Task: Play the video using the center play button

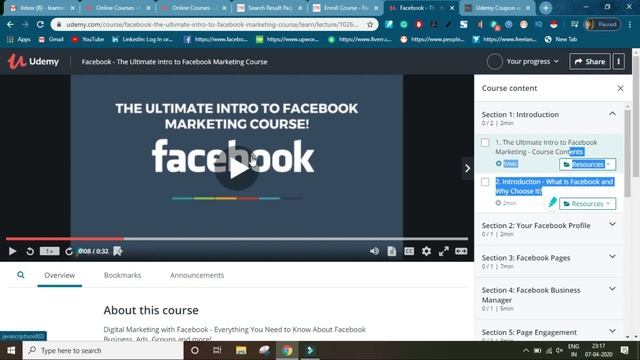Action: 237,168
